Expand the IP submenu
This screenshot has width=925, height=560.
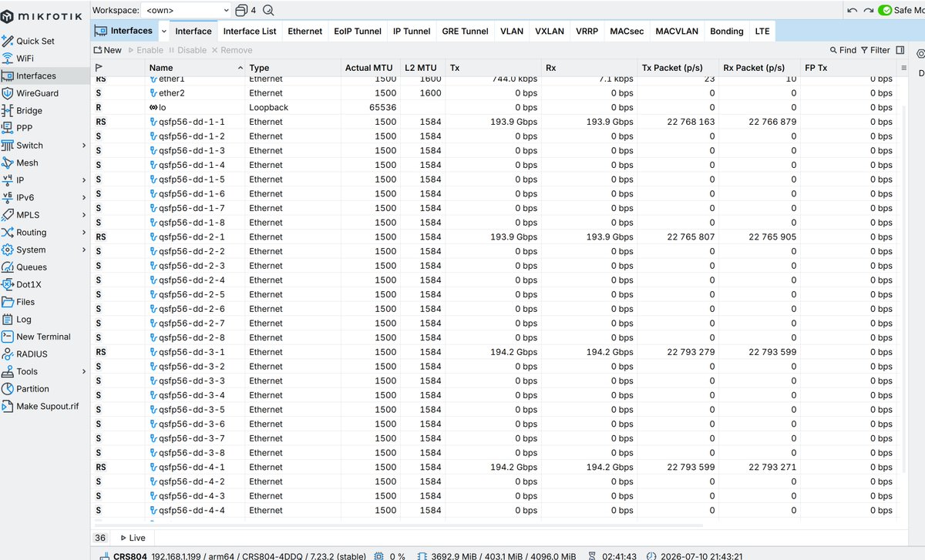84,180
